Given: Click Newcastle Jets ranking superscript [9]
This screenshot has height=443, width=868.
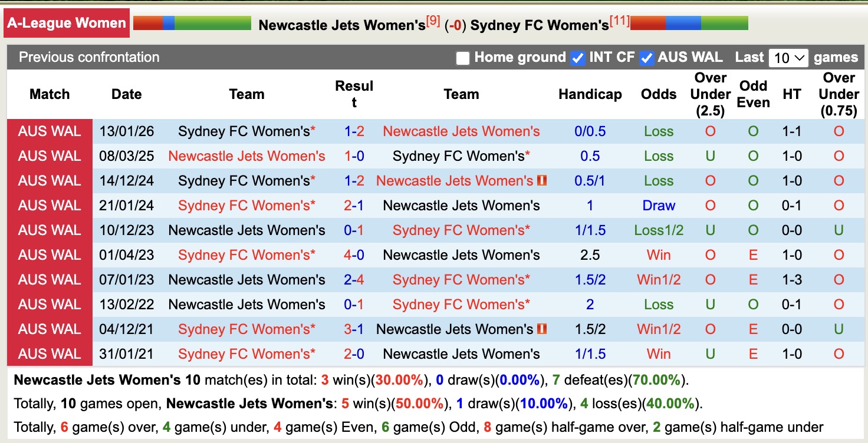Looking at the screenshot, I should pyautogui.click(x=433, y=19).
